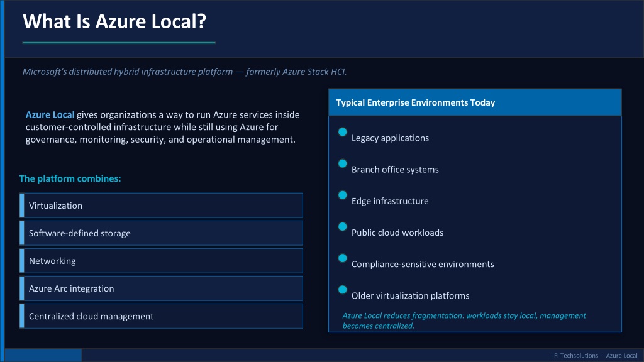Click the Azure Arc integration box
Image resolution: width=644 pixels, height=362 pixels.
click(x=161, y=288)
